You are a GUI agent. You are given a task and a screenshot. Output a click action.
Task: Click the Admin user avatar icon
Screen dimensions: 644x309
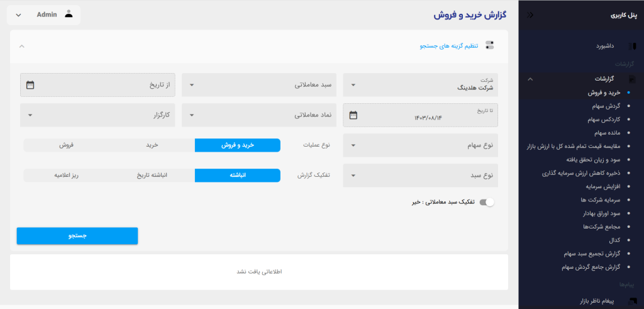coord(69,14)
